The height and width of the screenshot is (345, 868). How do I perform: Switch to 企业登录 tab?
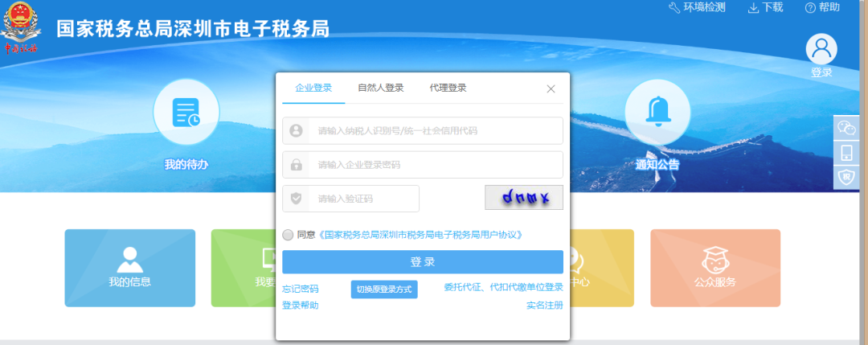click(x=313, y=88)
